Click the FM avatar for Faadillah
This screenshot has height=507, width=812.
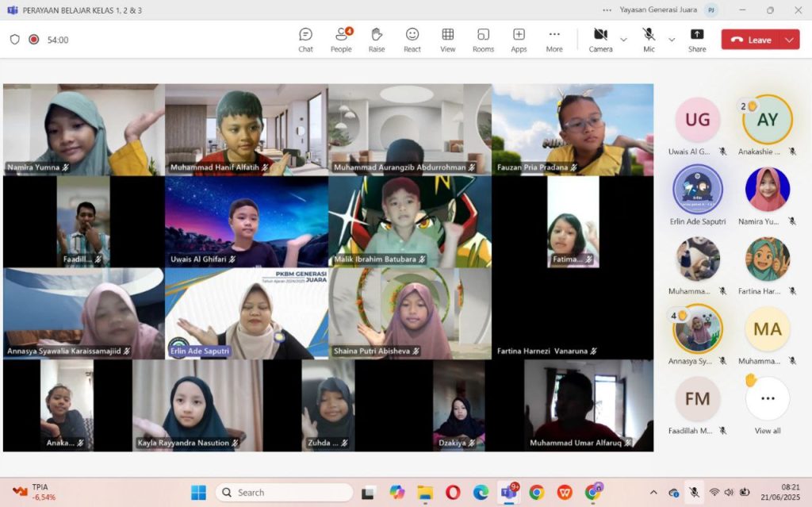tap(698, 398)
